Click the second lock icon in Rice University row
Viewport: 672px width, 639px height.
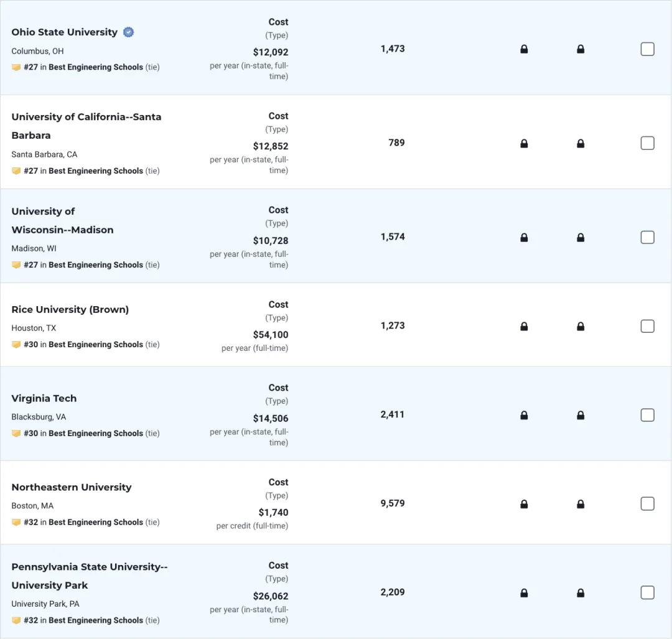pyautogui.click(x=581, y=327)
